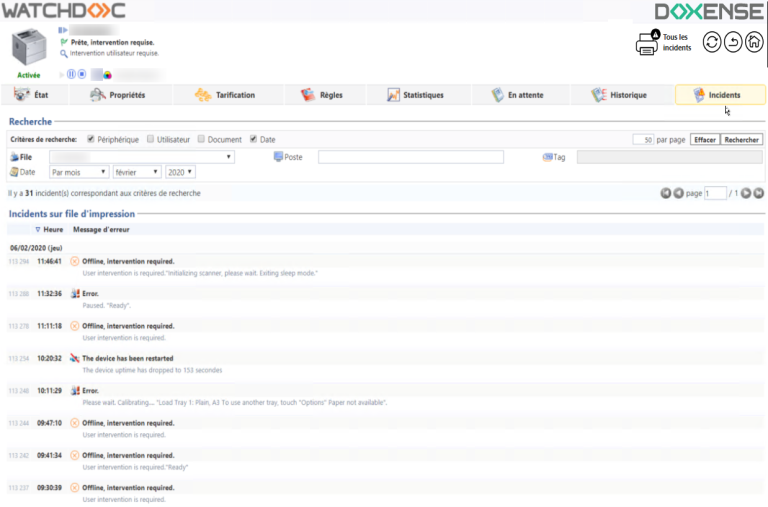The image size is (768, 507).
Task: Click the back arrow circle icon
Action: (733, 42)
